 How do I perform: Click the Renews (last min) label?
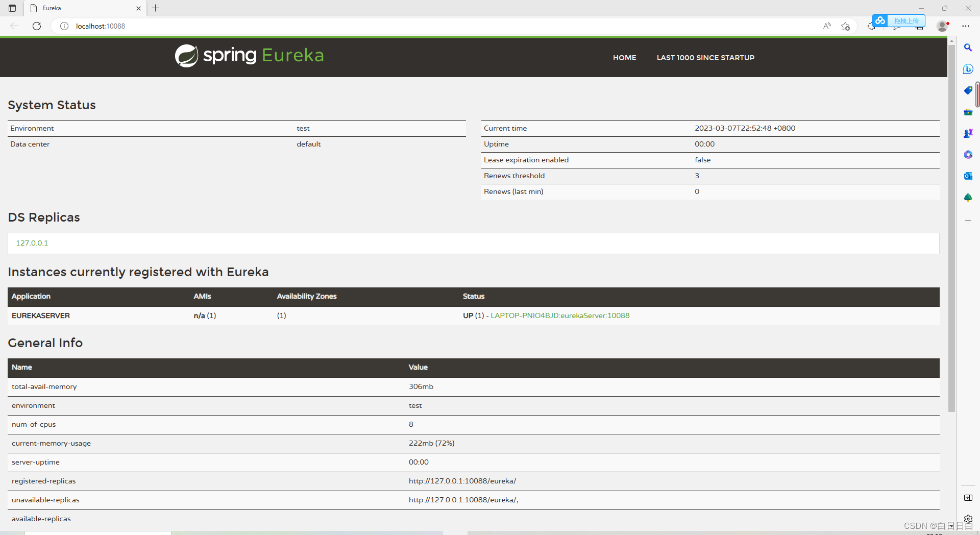[x=513, y=191]
